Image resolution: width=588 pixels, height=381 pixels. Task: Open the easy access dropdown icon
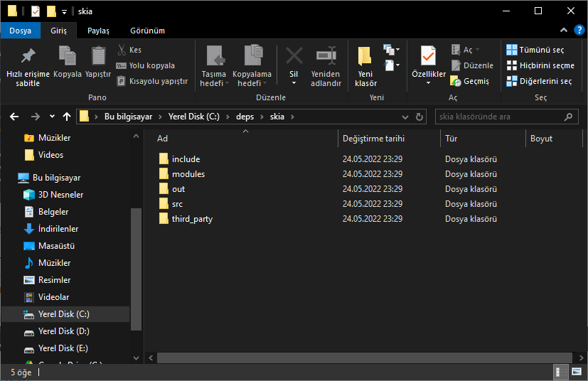click(391, 65)
